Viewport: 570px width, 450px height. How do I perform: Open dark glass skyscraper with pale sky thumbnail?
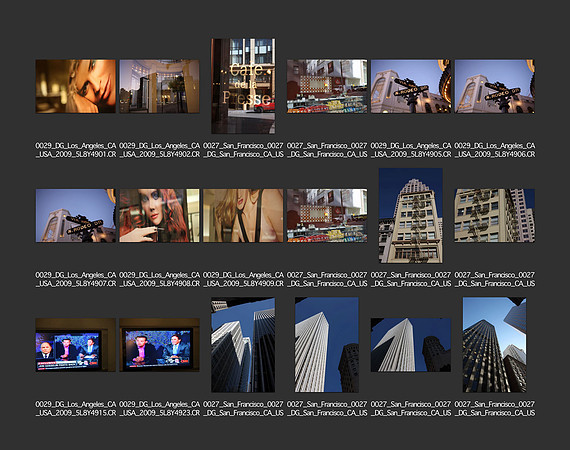pos(494,345)
